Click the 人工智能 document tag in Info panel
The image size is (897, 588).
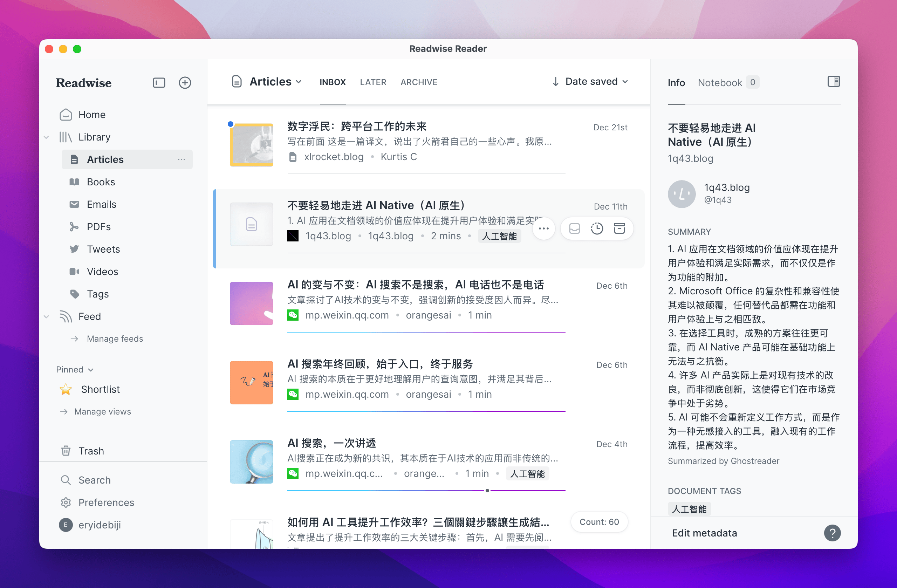689,509
